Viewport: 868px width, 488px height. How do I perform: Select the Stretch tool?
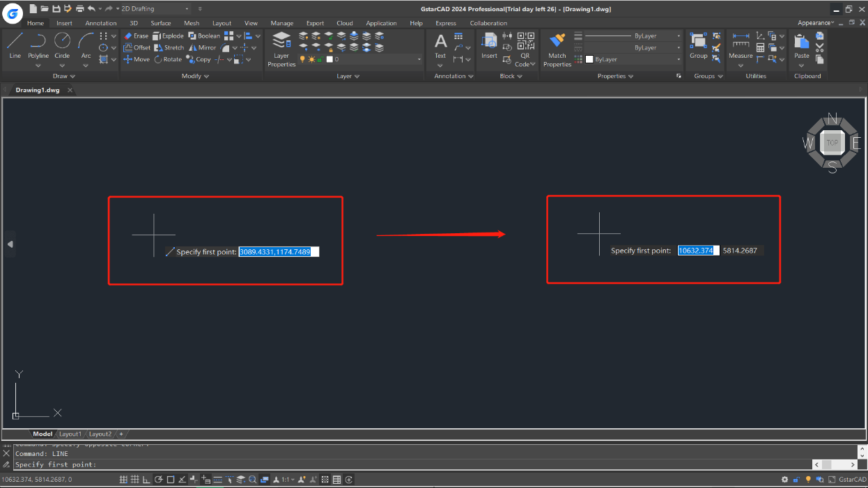(x=169, y=48)
